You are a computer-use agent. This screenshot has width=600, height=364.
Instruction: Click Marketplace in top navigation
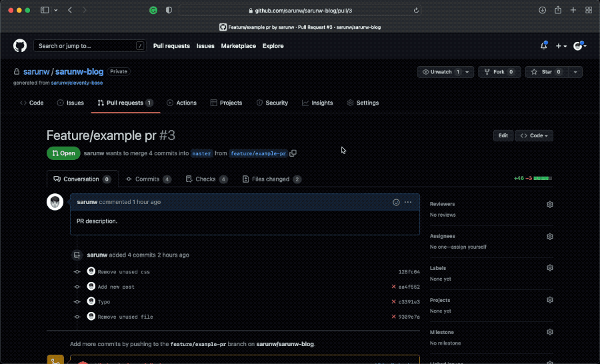point(239,46)
